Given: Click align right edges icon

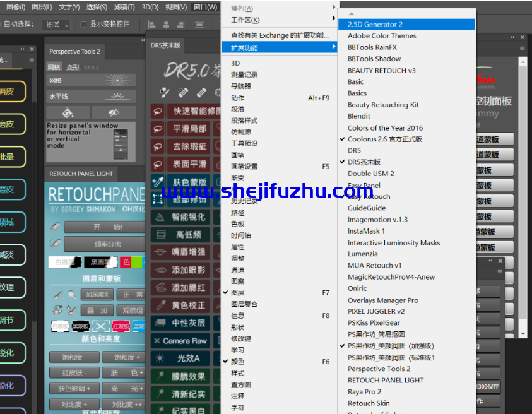Looking at the screenshot, I should pyautogui.click(x=180, y=25).
